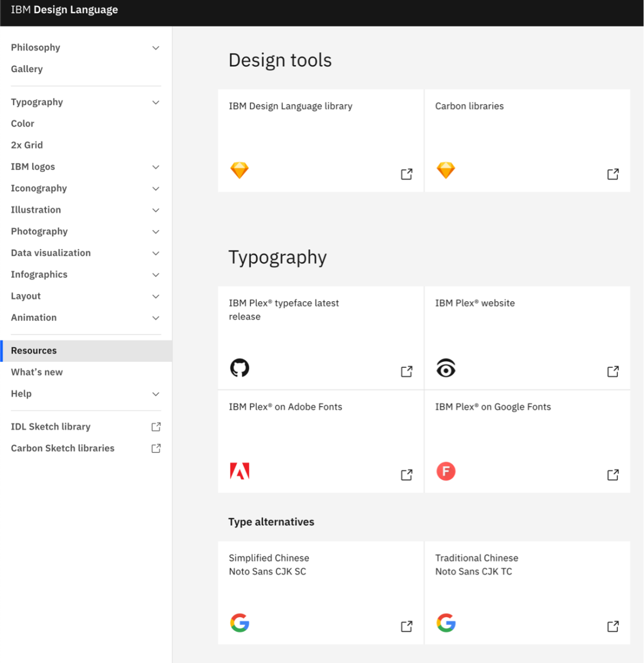Open the IBM Design Language library card
Viewport: 644px width, 663px height.
tap(321, 140)
